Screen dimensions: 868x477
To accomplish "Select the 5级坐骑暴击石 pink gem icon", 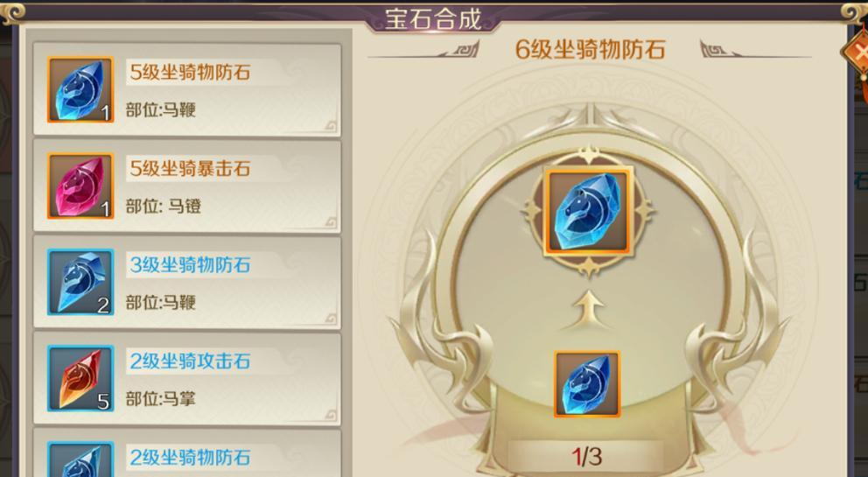I will pyautogui.click(x=80, y=186).
